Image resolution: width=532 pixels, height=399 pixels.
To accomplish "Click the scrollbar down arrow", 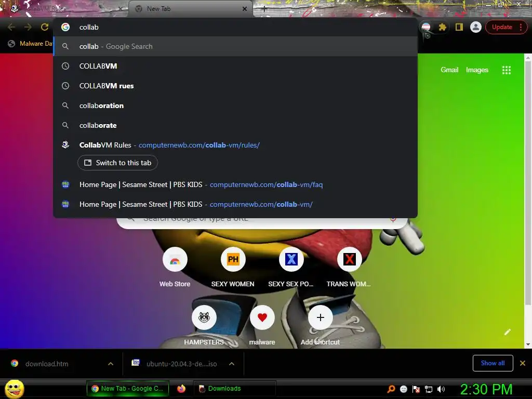I will pos(528,344).
